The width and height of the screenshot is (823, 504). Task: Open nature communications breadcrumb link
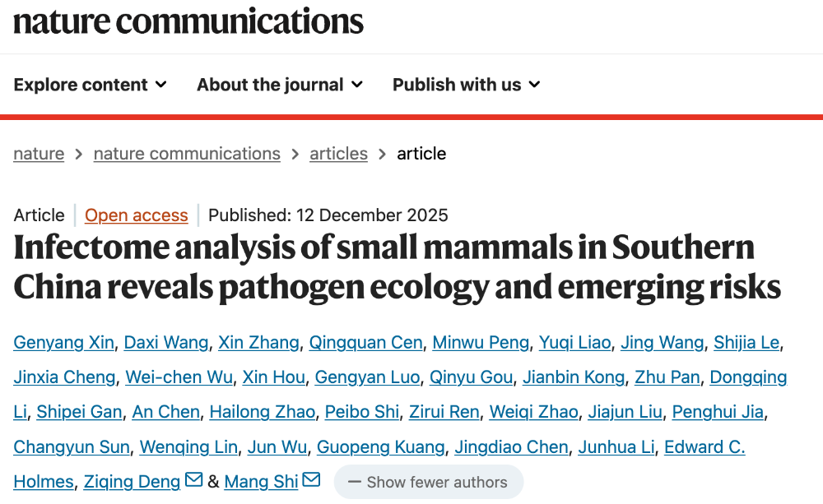coord(187,154)
